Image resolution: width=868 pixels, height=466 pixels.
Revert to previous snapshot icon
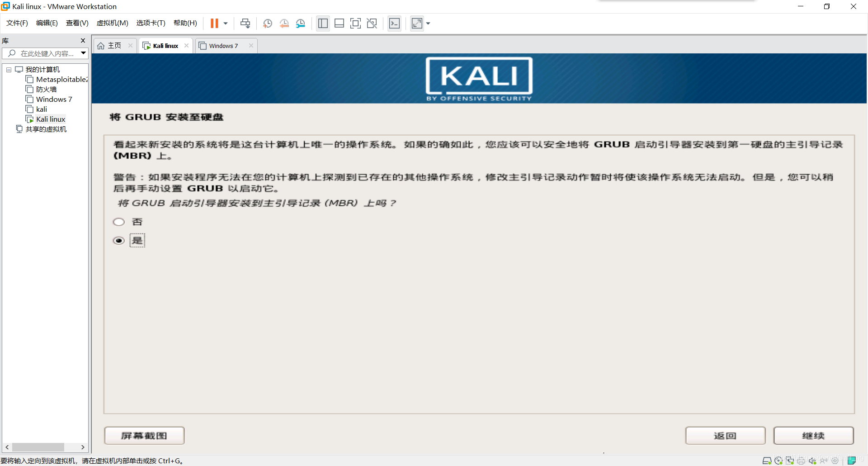(284, 23)
